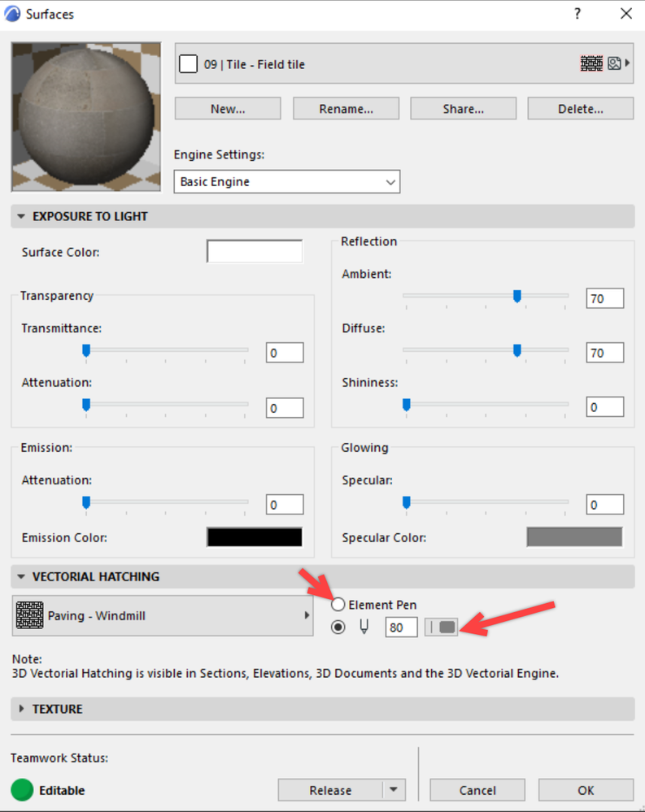Image resolution: width=645 pixels, height=812 pixels.
Task: Open the 09 | Tile - Field tile surface selector
Action: tap(404, 63)
